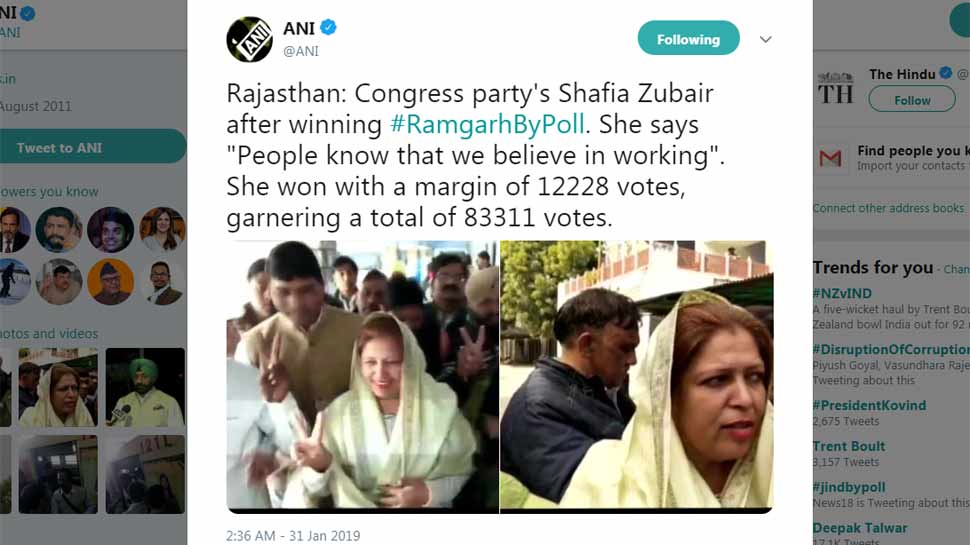This screenshot has height=545, width=970.
Task: Click the Gmail envelope icon
Action: pyautogui.click(x=830, y=158)
